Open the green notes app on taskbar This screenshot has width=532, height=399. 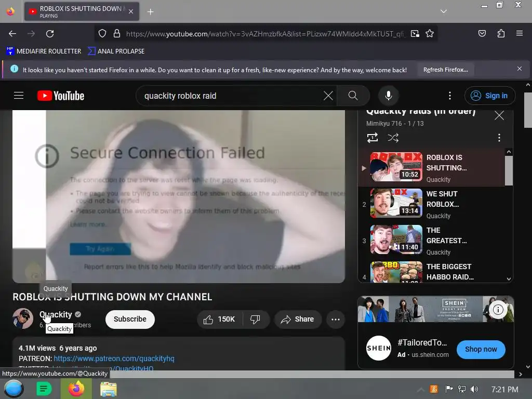[x=44, y=389]
